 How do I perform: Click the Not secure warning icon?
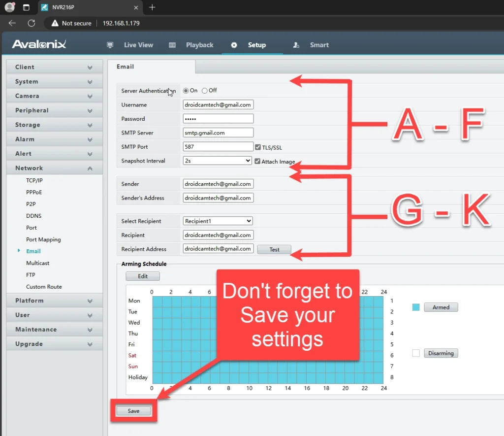pyautogui.click(x=54, y=23)
